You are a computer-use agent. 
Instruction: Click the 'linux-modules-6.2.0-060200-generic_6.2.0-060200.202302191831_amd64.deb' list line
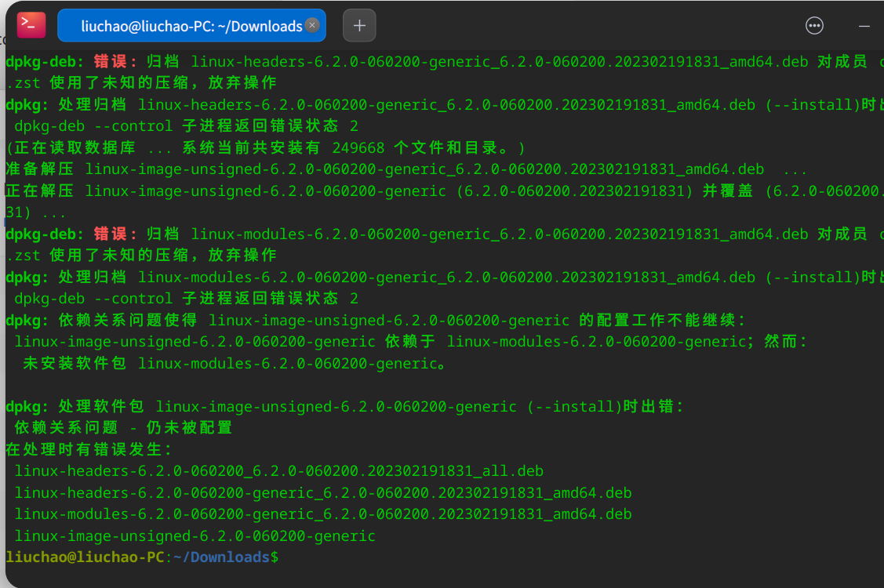point(323,514)
